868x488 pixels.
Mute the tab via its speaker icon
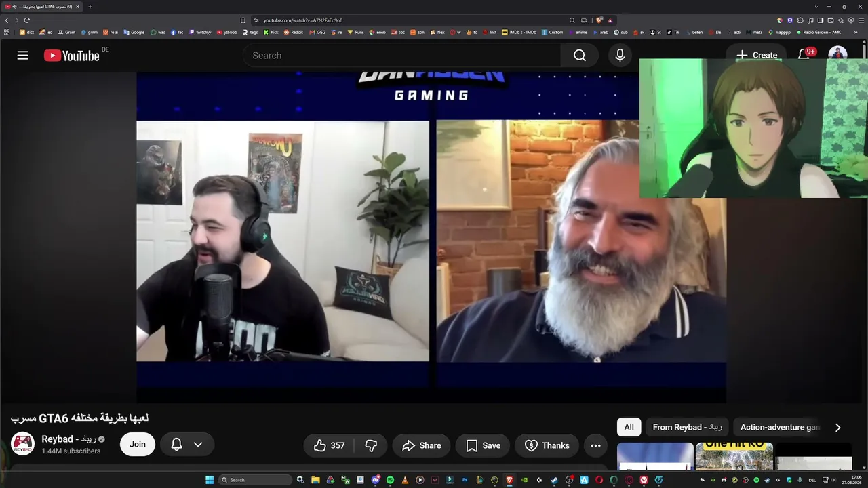[15, 7]
